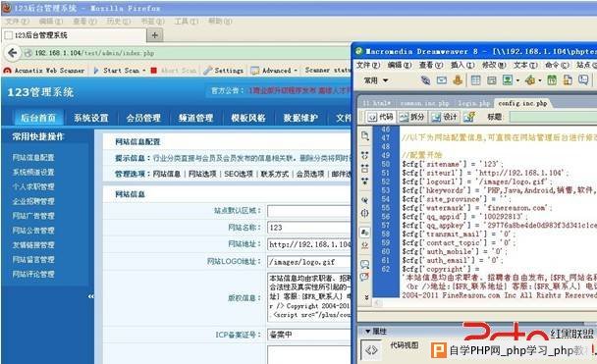This screenshot has height=364, width=597.
Task: Click the live data preview icon beside Design button
Action: [469, 117]
